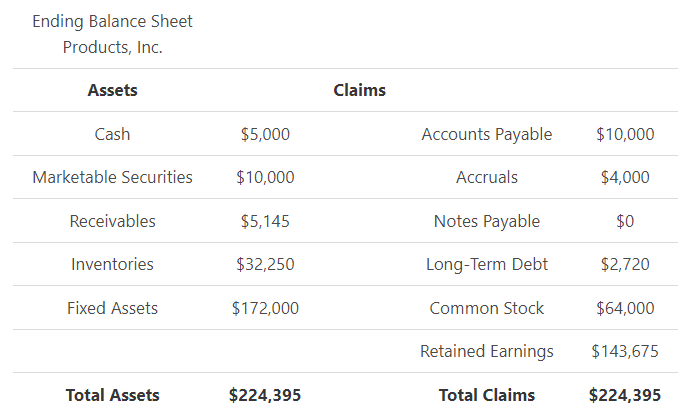Click the Common Stock label

tap(487, 308)
